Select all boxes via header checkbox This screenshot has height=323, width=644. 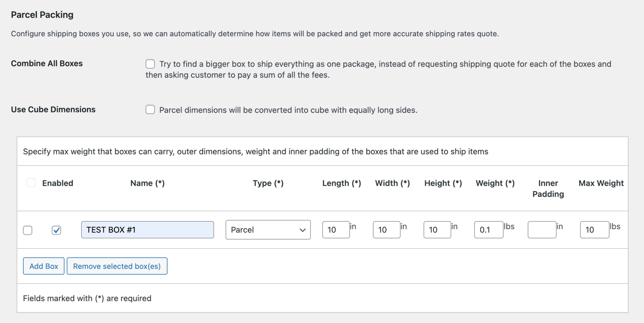tap(31, 182)
